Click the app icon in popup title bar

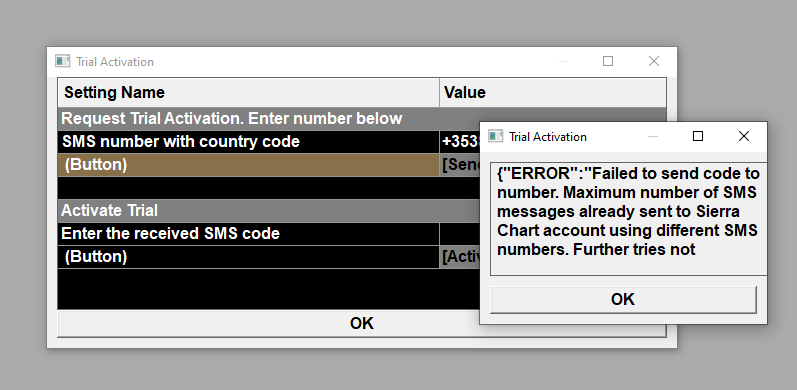(496, 136)
